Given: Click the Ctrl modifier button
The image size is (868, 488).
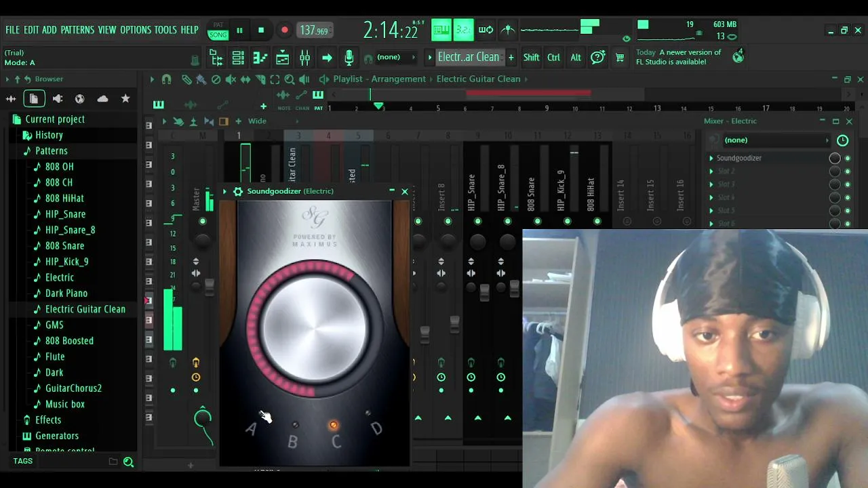Looking at the screenshot, I should pyautogui.click(x=553, y=58).
